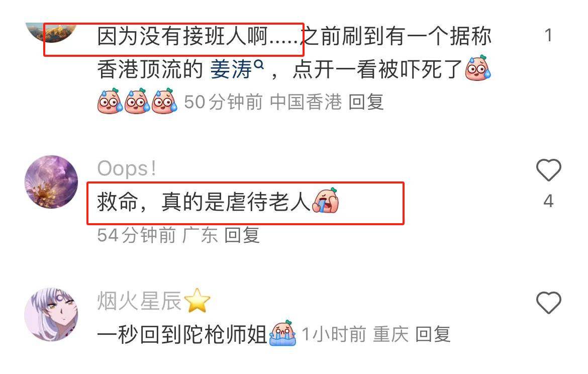Click the search magnifier icon beside 姜涛

click(259, 65)
